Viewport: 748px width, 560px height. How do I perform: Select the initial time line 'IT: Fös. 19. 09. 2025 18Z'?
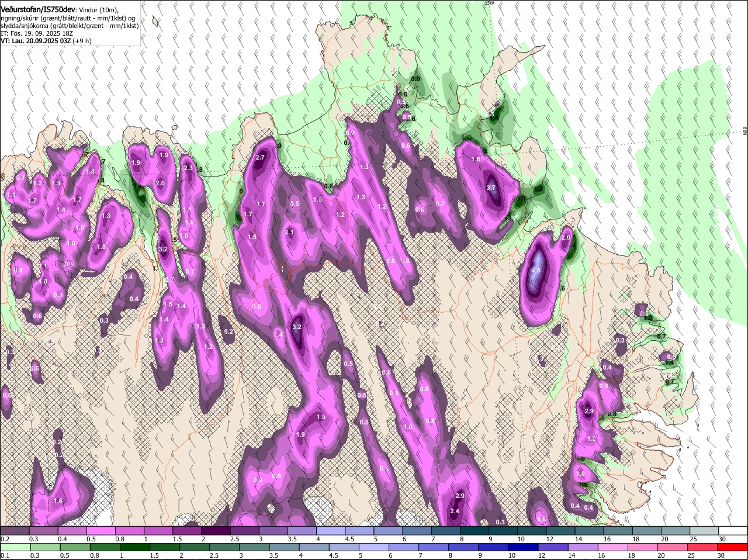pyautogui.click(x=36, y=33)
